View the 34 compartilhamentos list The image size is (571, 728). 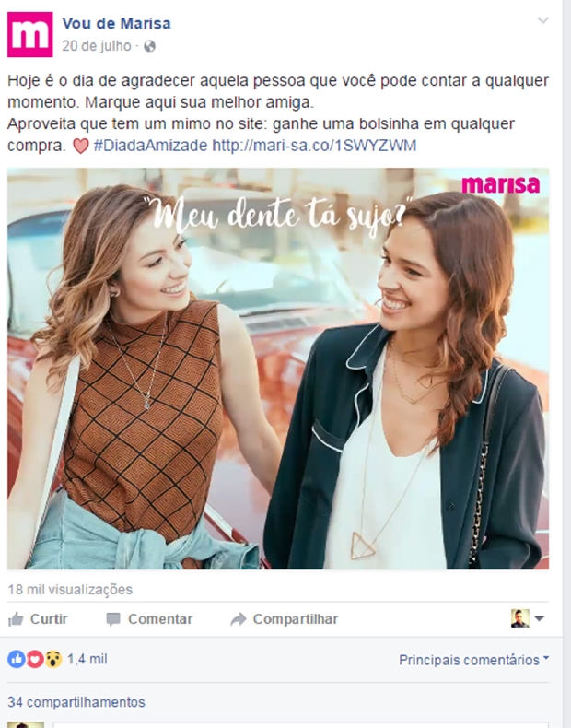coord(76,702)
